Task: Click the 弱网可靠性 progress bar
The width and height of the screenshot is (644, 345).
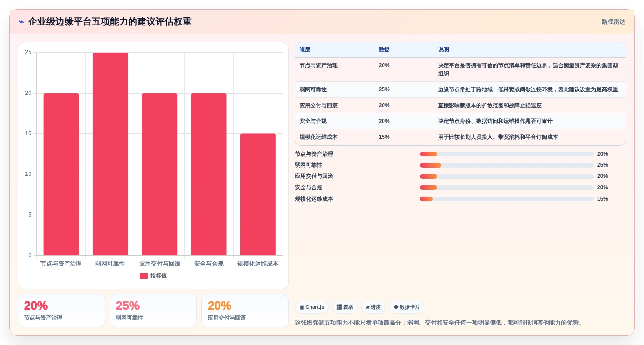Action: [x=507, y=165]
